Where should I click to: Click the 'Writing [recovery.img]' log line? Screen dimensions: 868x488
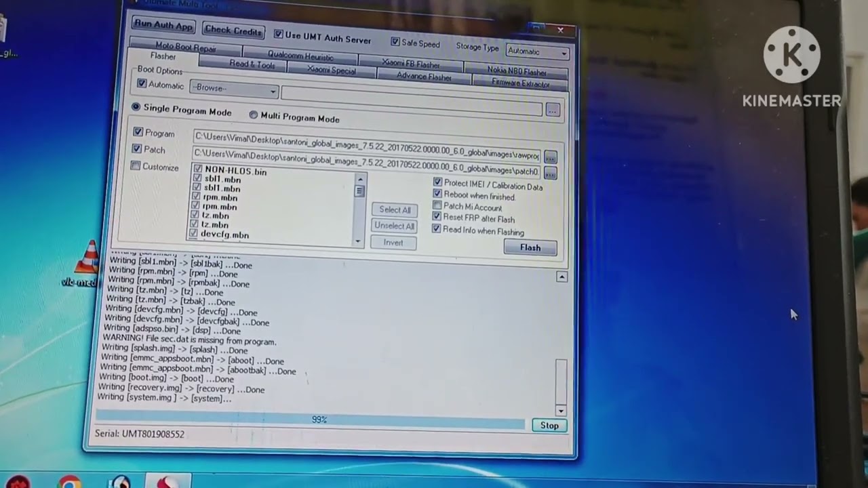click(x=182, y=388)
